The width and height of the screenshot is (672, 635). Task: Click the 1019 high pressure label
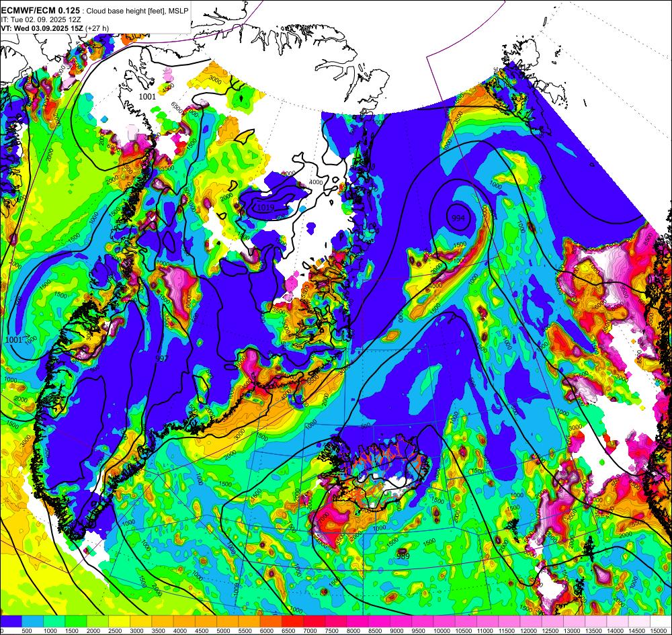tap(265, 208)
